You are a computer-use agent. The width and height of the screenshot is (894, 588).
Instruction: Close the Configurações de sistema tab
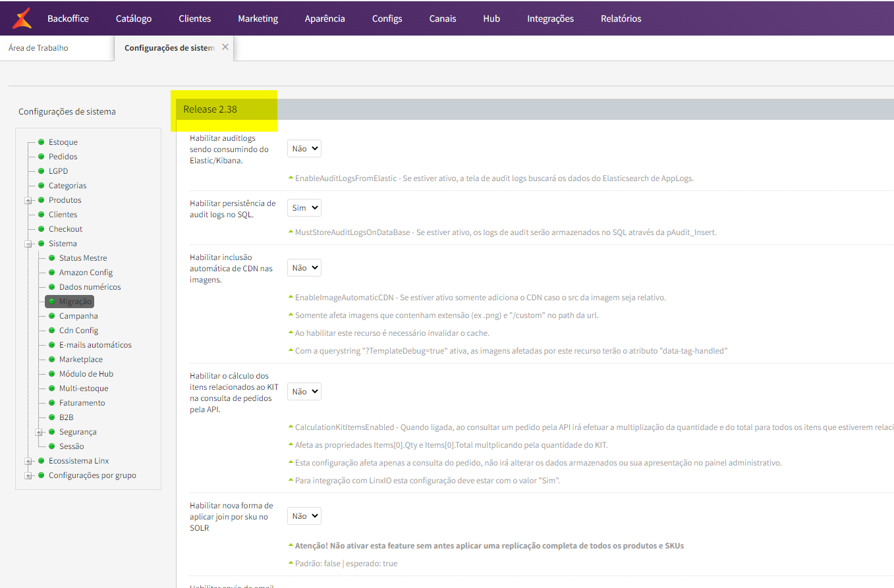[225, 47]
